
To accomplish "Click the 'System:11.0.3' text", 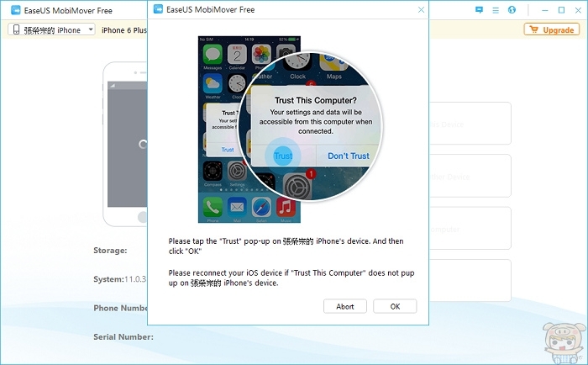I will click(119, 279).
